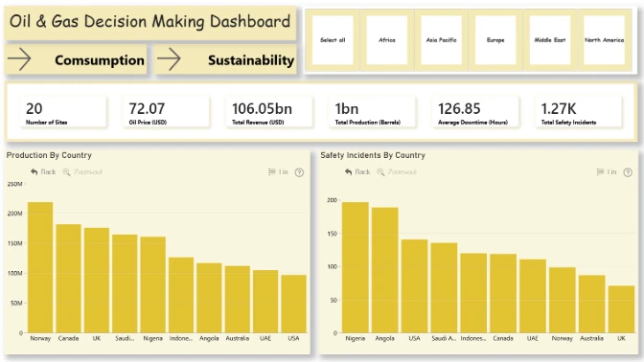
Task: Select the USA bar in Safety Incidents chart
Action: tap(414, 286)
